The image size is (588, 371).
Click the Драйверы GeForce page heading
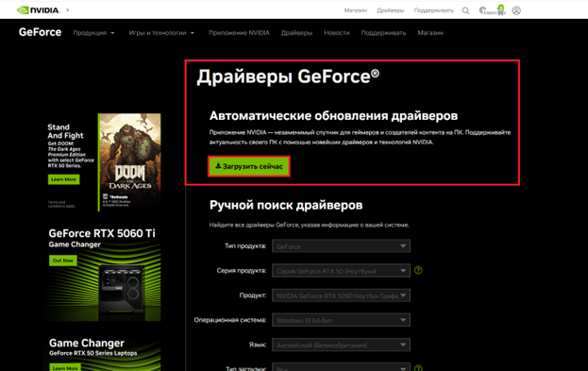coord(288,76)
